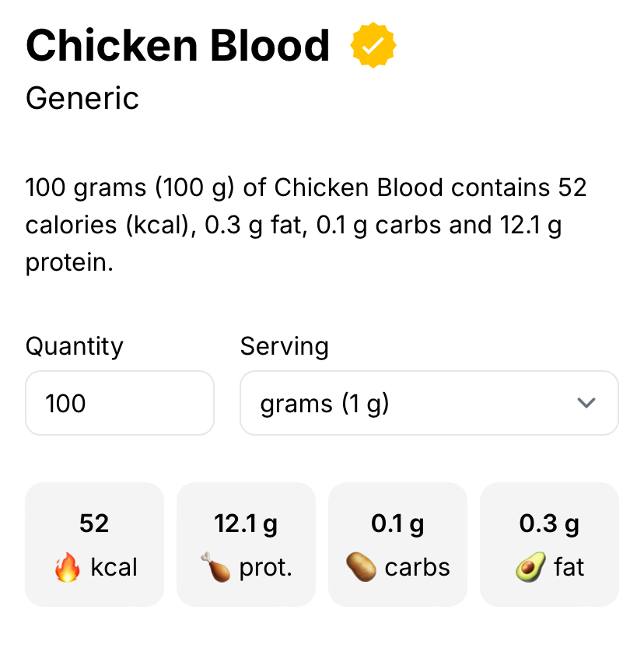Click the potato carbs icon
Viewport: 644px width, 662px height.
coord(361,567)
